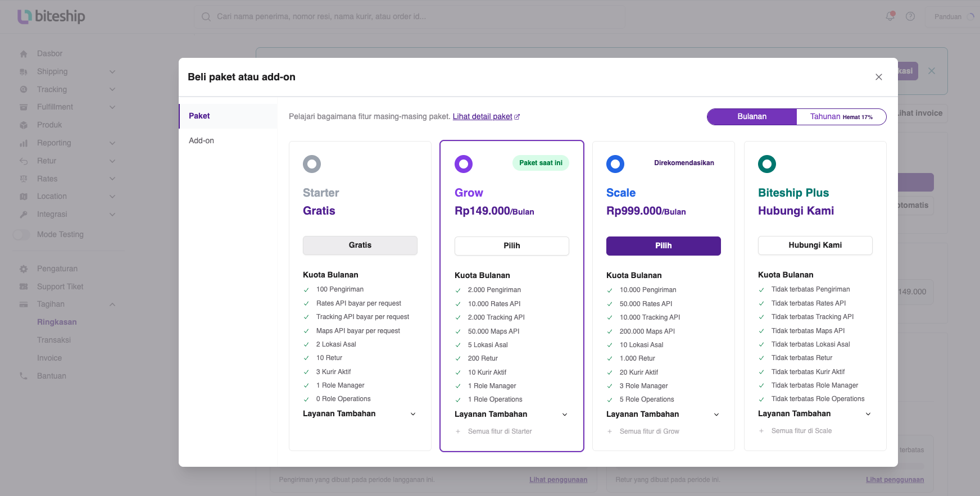
Task: Click the Produk box icon
Action: [x=24, y=125]
